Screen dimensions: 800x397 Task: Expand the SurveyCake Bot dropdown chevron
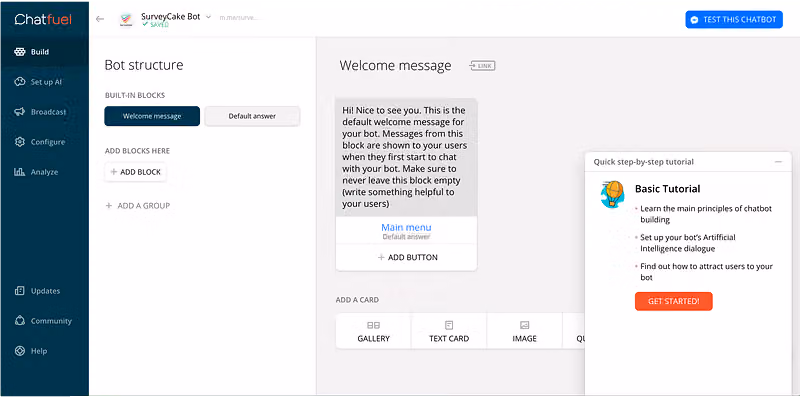click(x=208, y=17)
